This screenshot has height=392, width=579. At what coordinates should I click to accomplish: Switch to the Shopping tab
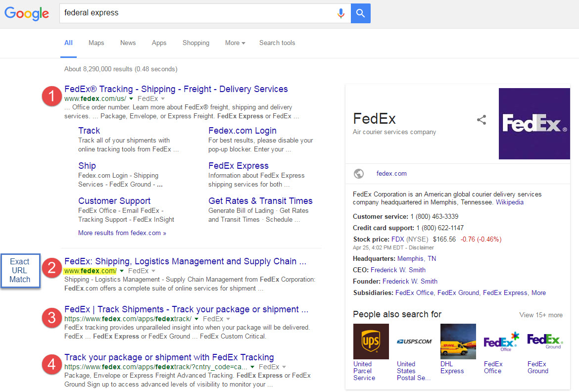tap(195, 43)
